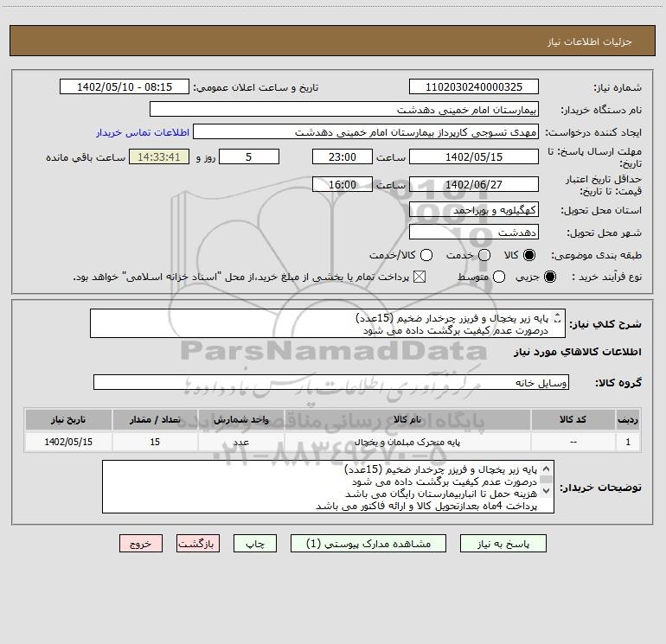Click the price validity date 1402/06/27 field
Screen dimensions: 666x644
tap(474, 184)
